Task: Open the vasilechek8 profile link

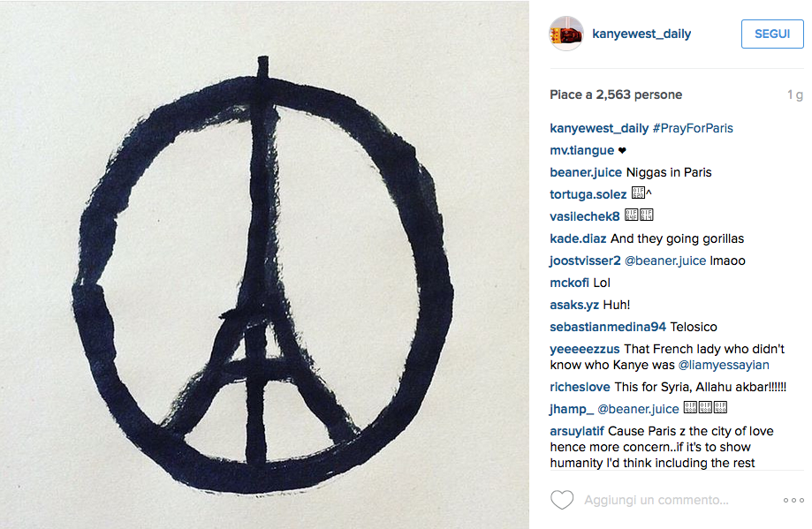Action: 585,216
